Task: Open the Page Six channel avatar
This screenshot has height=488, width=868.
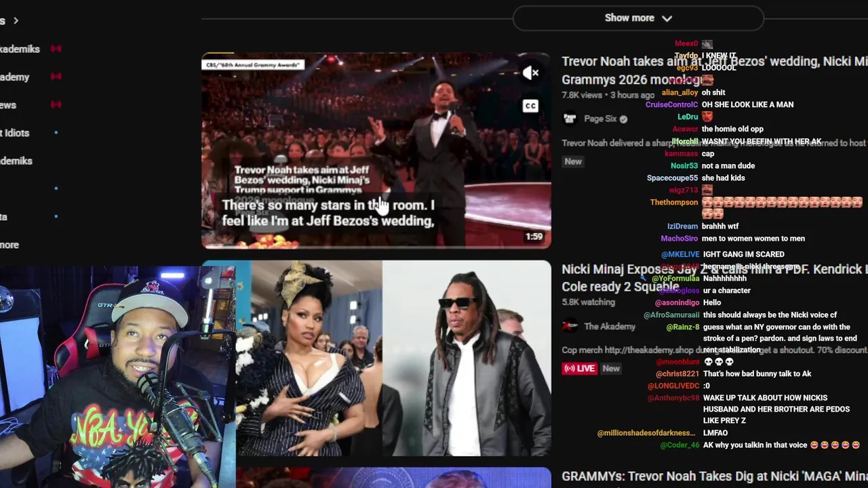Action: point(570,119)
